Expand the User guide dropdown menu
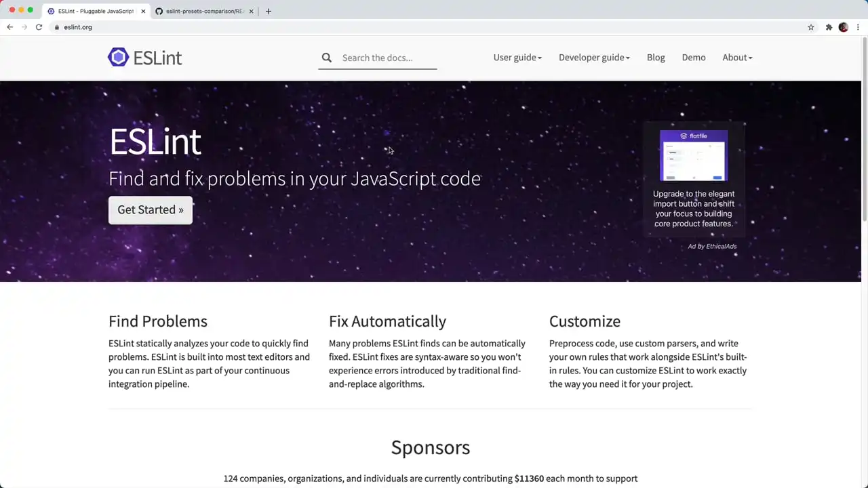 (x=517, y=58)
